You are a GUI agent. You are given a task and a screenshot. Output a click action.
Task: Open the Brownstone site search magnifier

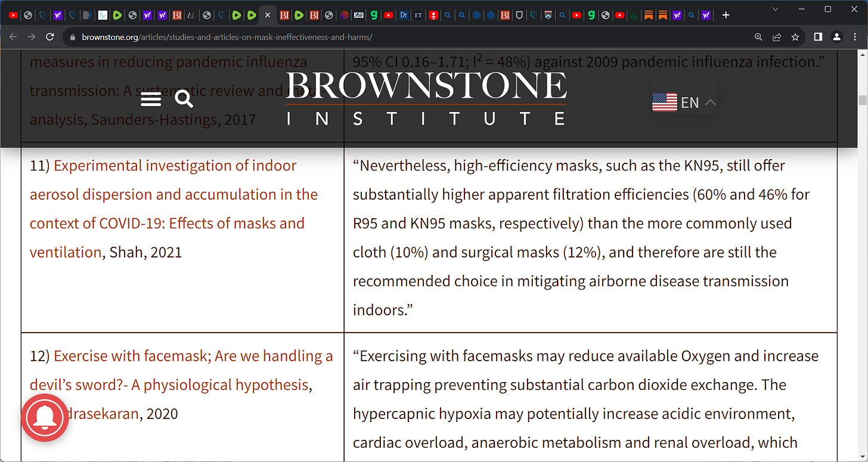tap(184, 99)
